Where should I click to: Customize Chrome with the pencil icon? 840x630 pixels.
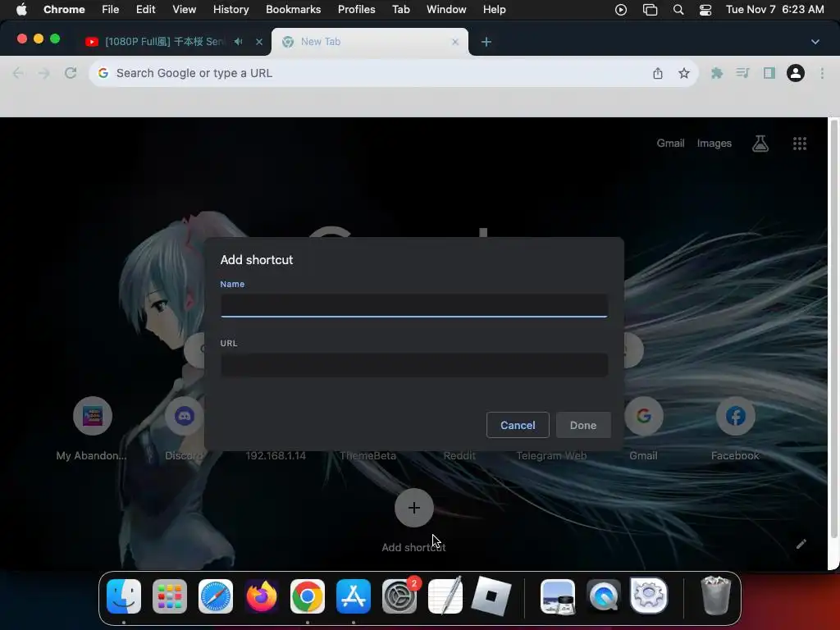click(801, 545)
